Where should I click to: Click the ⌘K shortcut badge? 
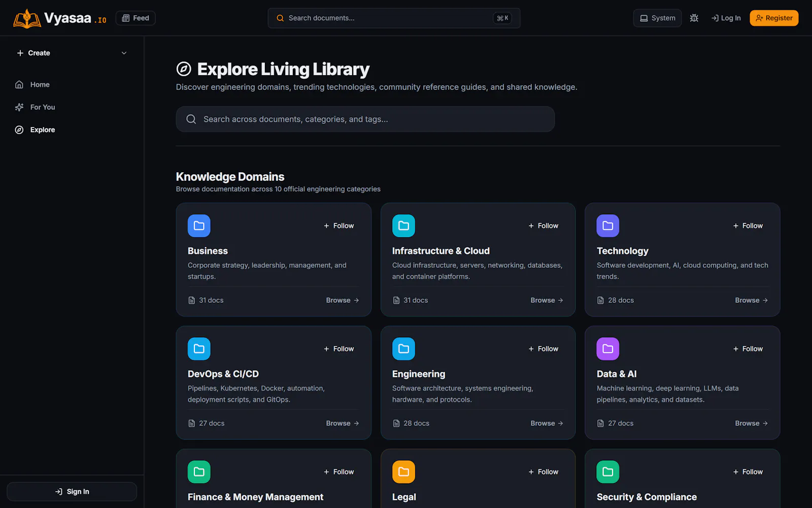[x=502, y=18]
